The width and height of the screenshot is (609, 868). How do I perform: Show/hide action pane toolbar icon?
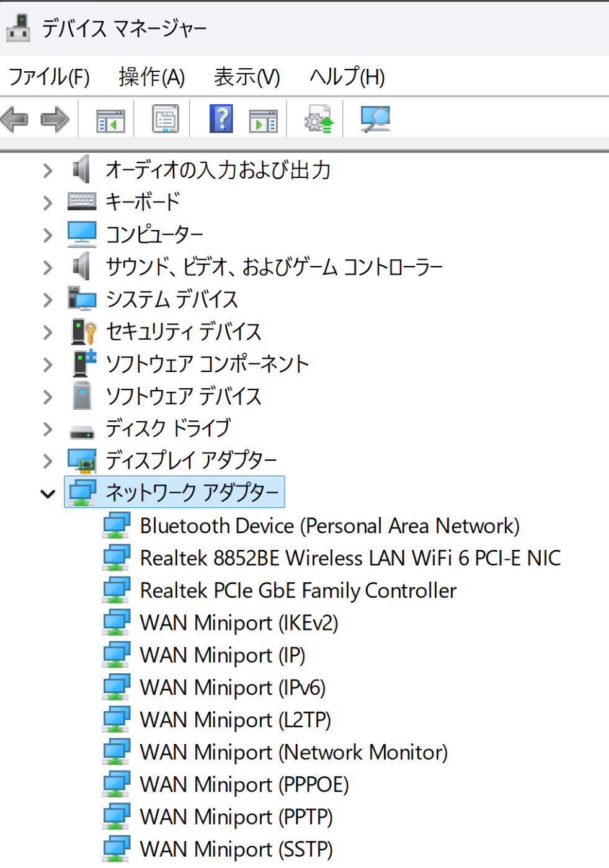click(x=264, y=120)
